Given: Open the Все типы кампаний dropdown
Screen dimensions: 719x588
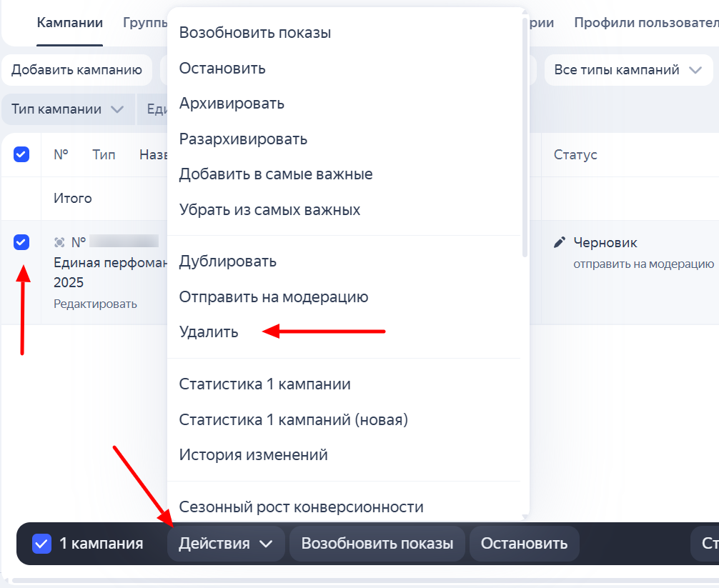Looking at the screenshot, I should tap(628, 70).
